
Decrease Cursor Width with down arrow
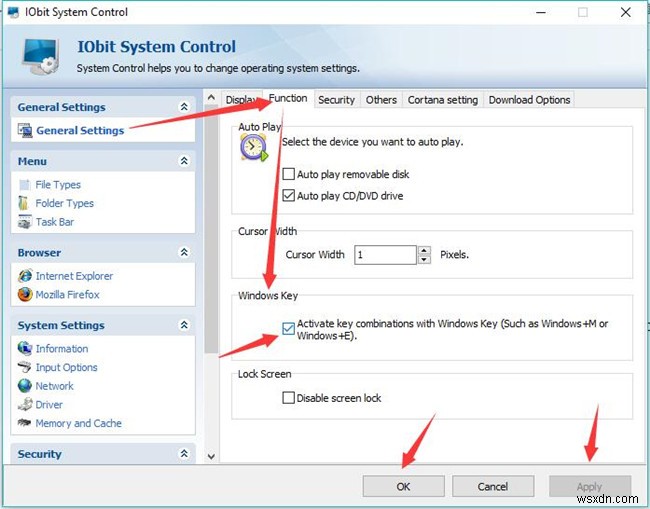(424, 260)
